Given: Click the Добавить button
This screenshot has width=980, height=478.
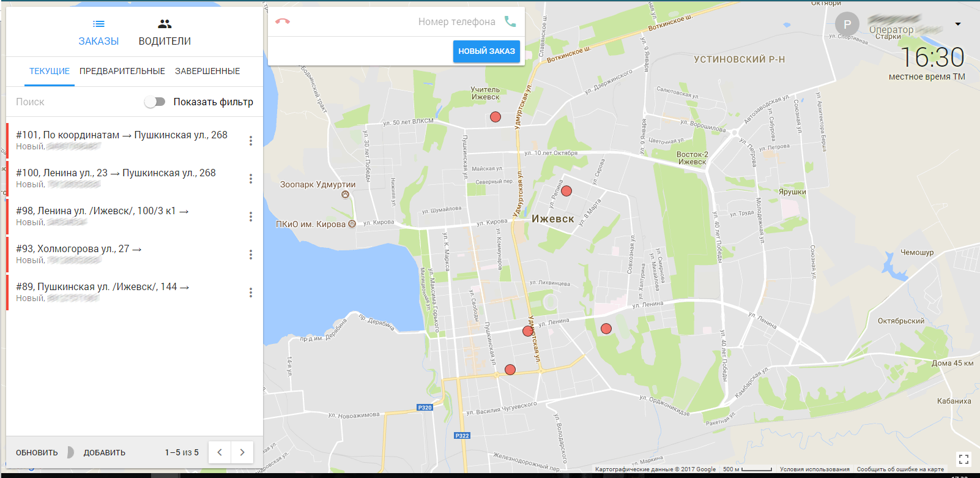Looking at the screenshot, I should [105, 452].
